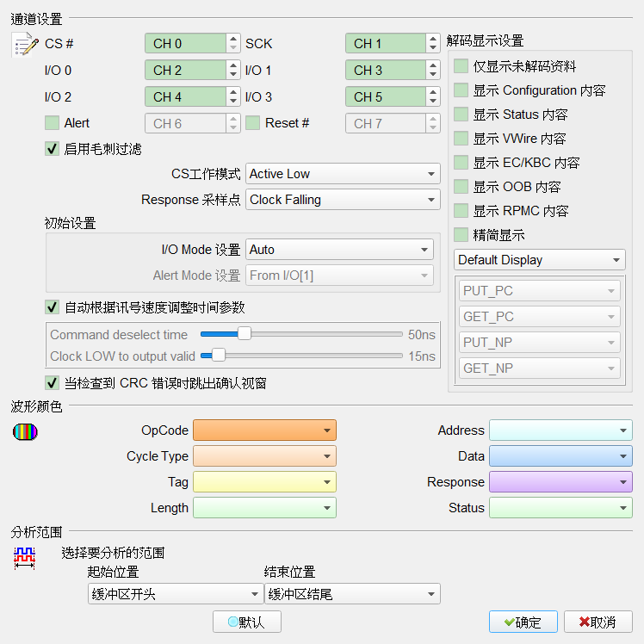This screenshot has width=644, height=644.
Task: Enable the Alert checkbox
Action: 53,123
